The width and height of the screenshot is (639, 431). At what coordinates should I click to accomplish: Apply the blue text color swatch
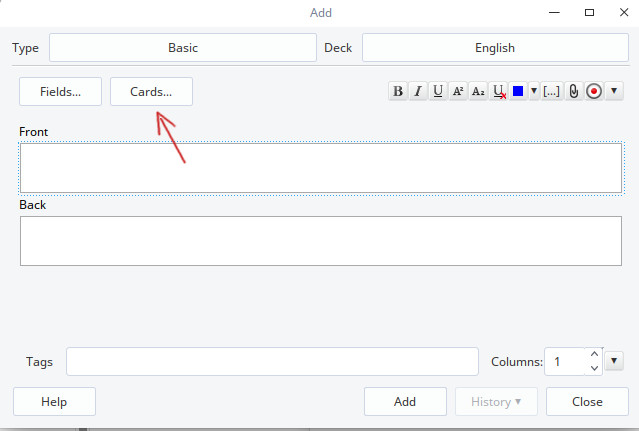(x=518, y=91)
